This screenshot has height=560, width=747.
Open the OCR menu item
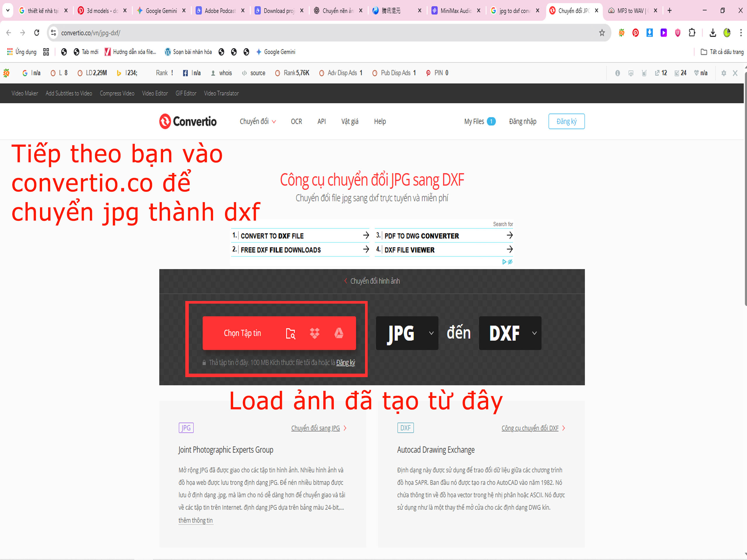[296, 121]
